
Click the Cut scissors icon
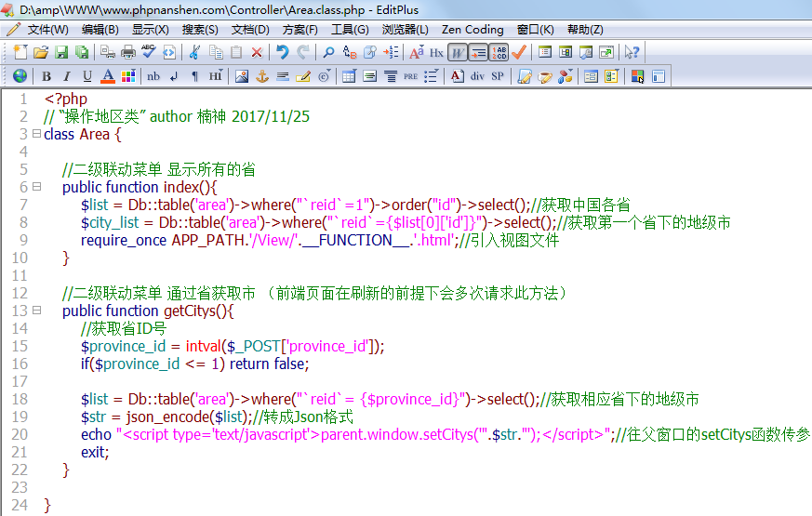tap(194, 52)
